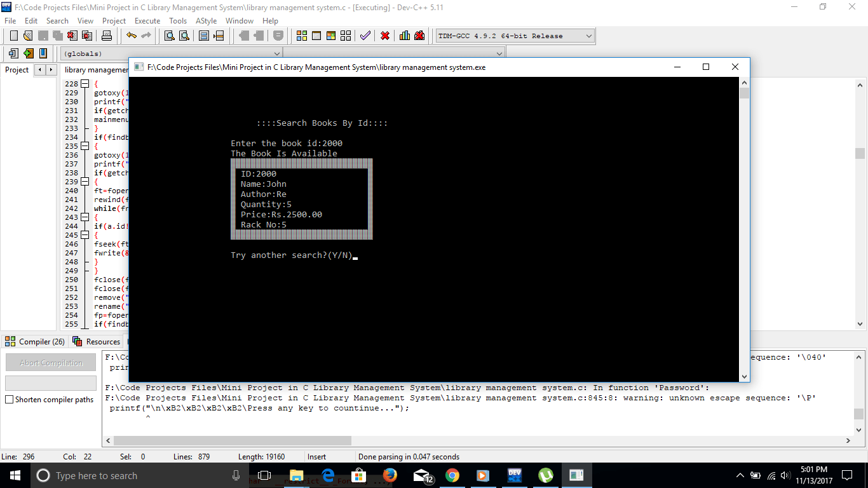Open the Execute menu
Viewport: 868px width, 488px height.
click(x=147, y=20)
